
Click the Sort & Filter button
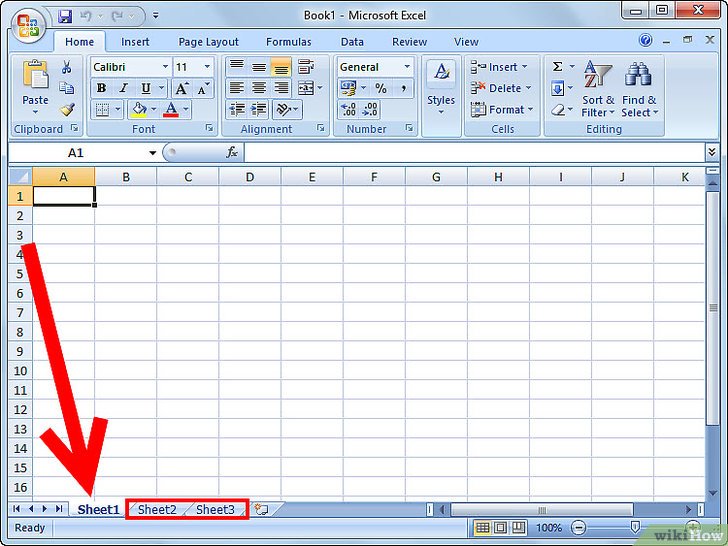point(598,88)
